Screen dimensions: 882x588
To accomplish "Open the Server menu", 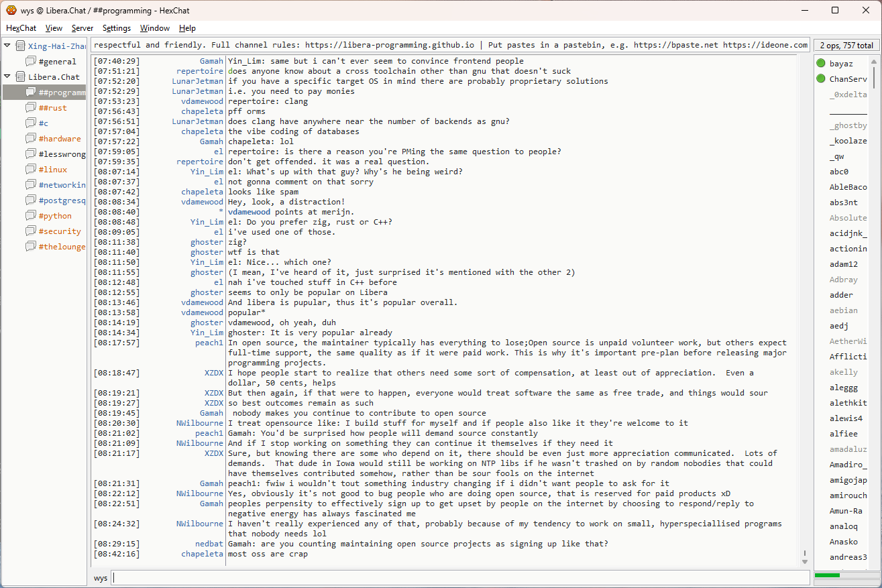I will (82, 28).
